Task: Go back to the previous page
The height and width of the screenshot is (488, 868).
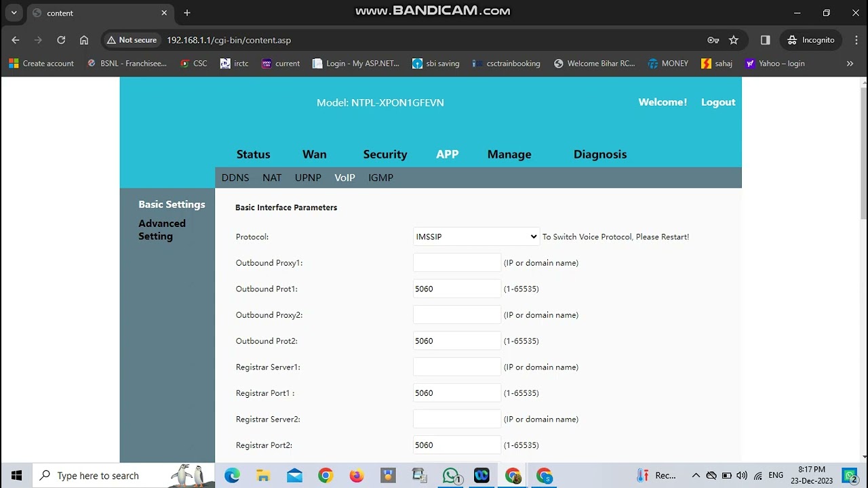Action: (x=16, y=40)
